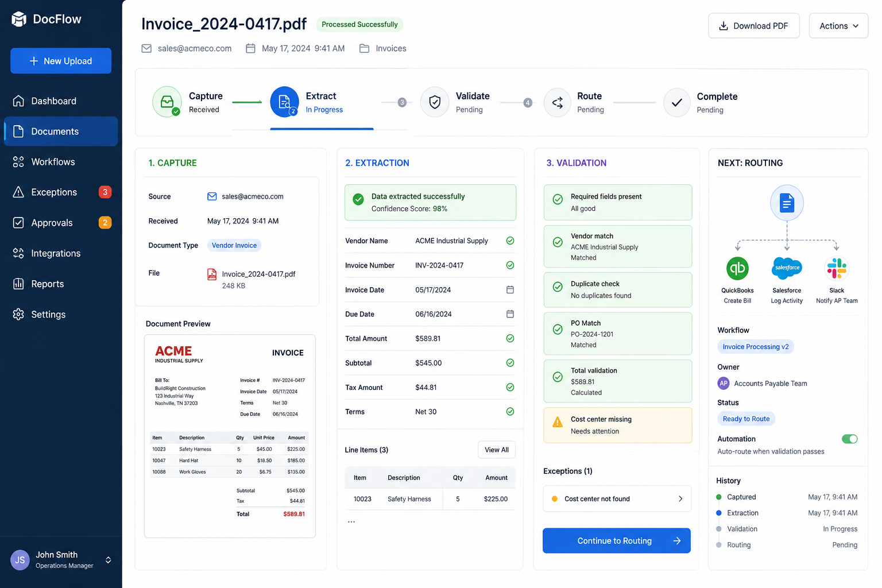The image size is (882, 588).
Task: Select the Validate Pending step tab
Action: coord(455,103)
